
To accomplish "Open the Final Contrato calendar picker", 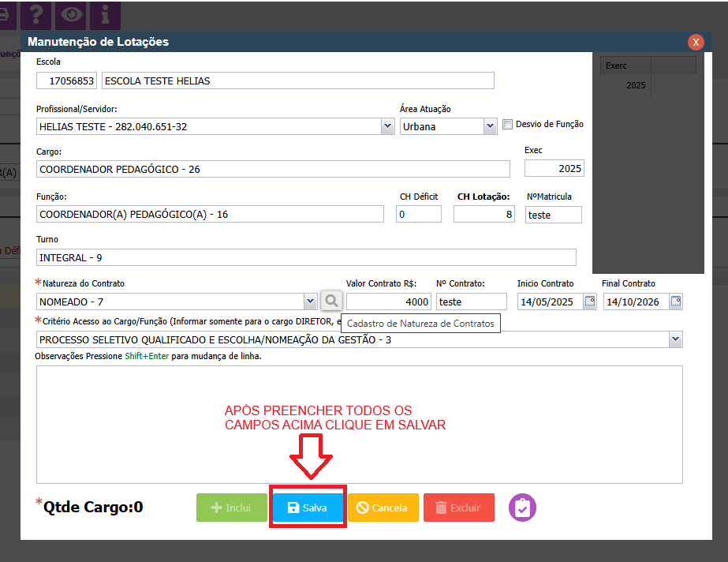I will (x=675, y=301).
